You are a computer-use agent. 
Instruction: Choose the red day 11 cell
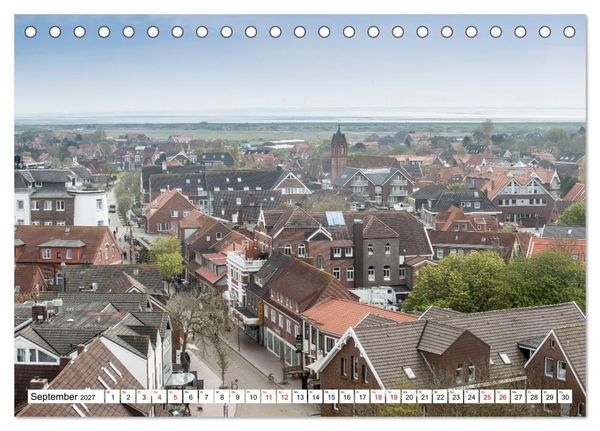269,397
